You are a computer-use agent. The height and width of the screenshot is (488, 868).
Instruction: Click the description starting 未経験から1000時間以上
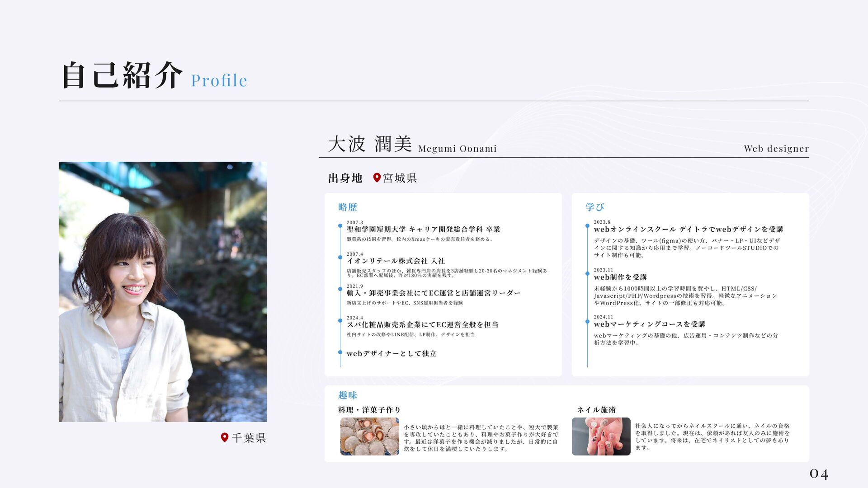(x=685, y=296)
